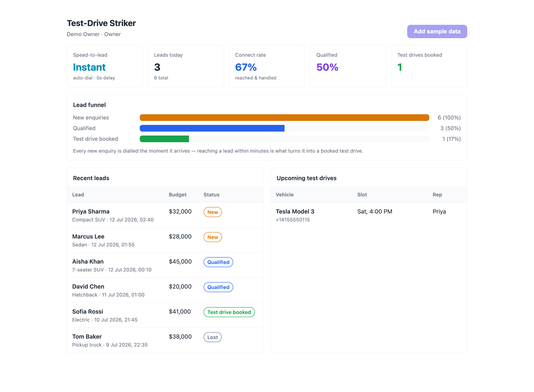The image size is (534, 392).
Task: Click the 1 (17%) funnel value
Action: coord(451,139)
